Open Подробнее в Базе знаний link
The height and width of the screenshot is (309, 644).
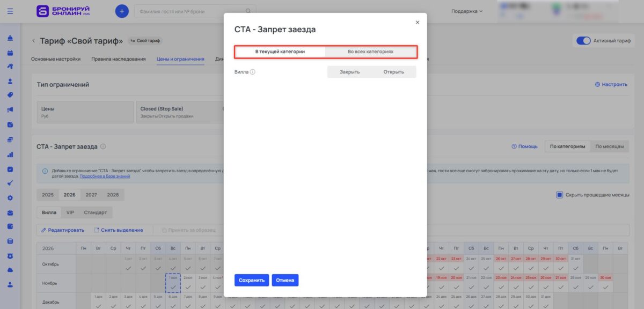(x=105, y=176)
